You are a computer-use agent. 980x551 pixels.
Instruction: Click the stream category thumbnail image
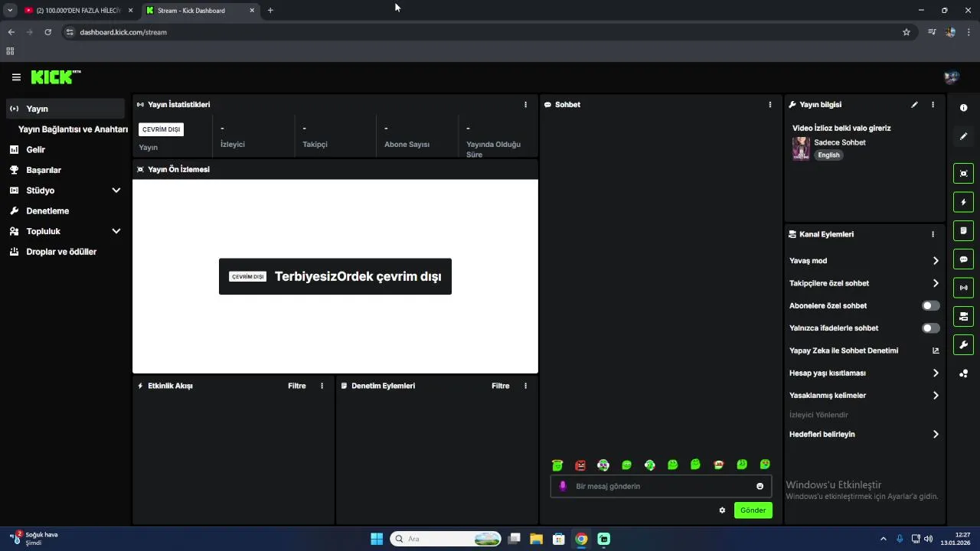click(801, 148)
